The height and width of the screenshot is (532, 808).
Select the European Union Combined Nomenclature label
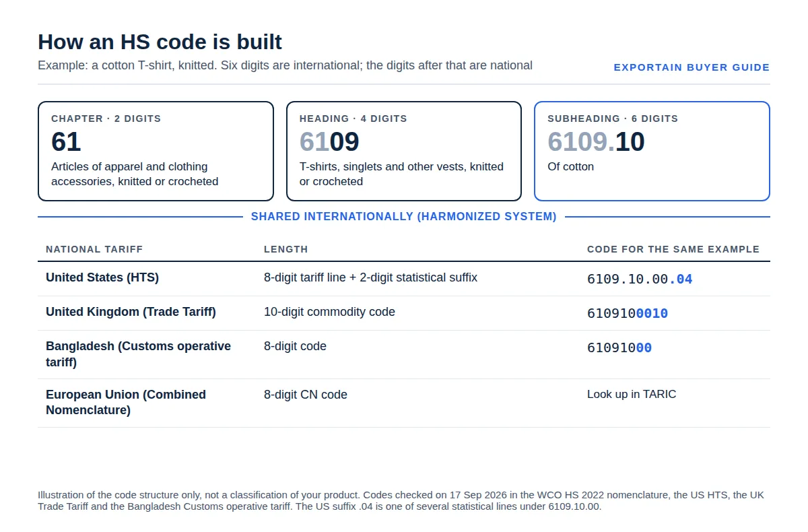[x=126, y=402]
